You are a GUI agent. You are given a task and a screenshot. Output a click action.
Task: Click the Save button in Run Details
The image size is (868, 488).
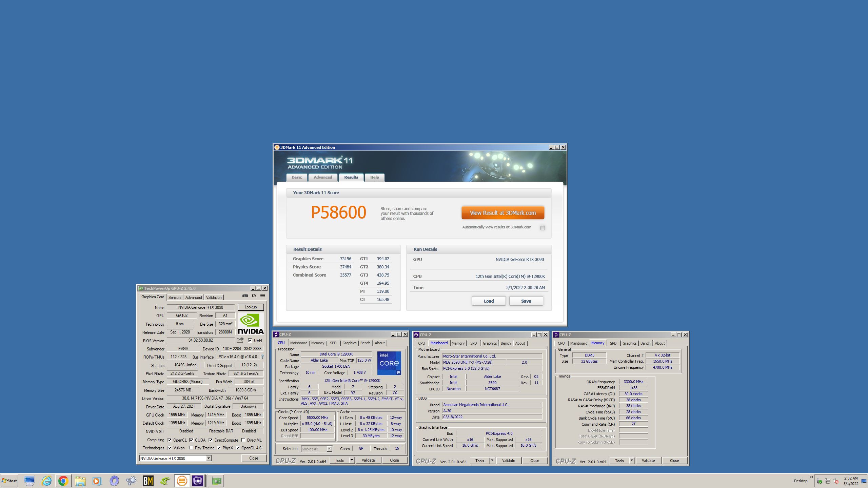point(526,301)
